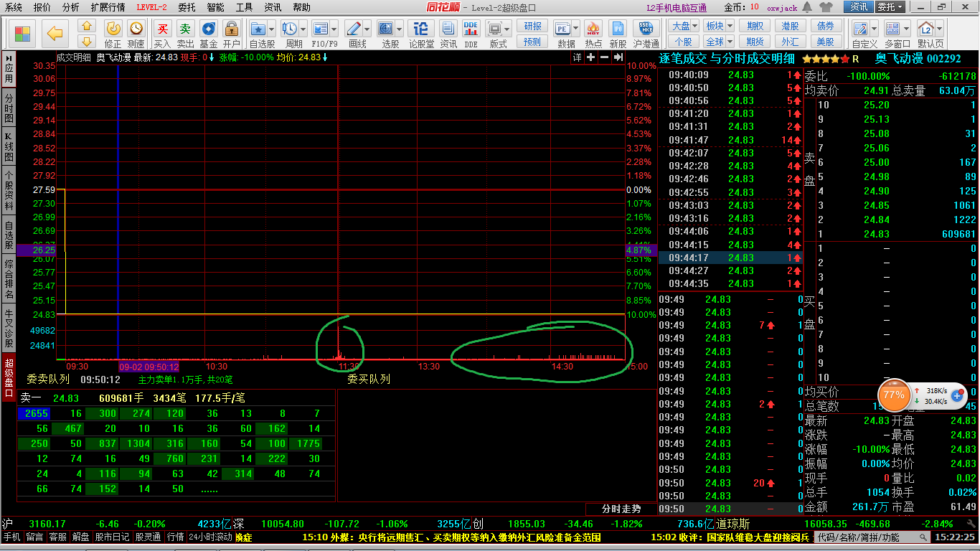
Task: Click the up arrow toolbar icon
Action: pyautogui.click(x=88, y=27)
